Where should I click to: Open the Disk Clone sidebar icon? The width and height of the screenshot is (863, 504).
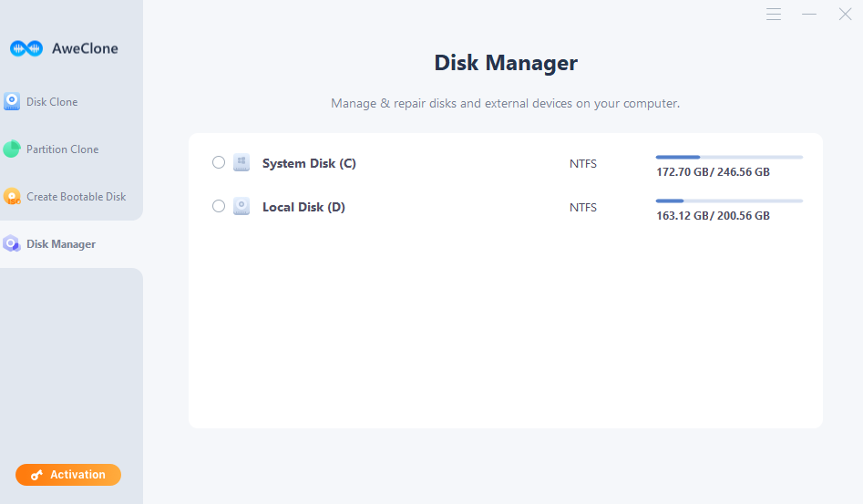12,101
